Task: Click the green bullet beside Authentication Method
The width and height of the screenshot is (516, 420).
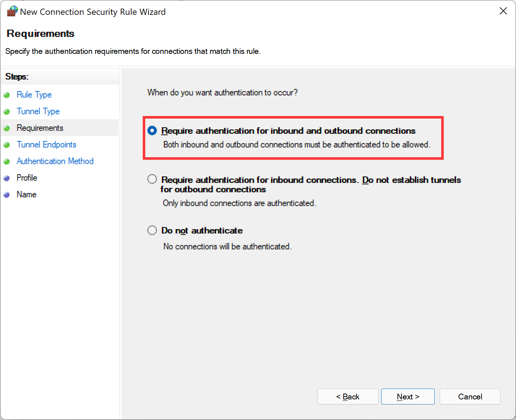Action: click(x=7, y=162)
